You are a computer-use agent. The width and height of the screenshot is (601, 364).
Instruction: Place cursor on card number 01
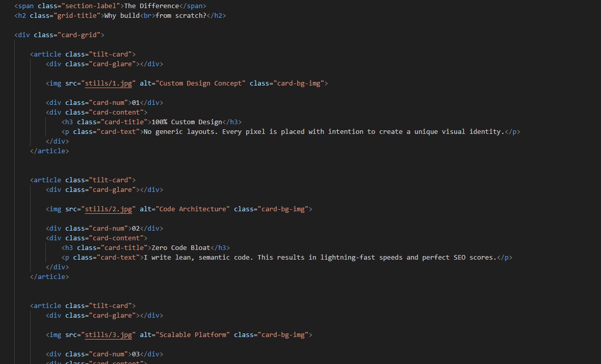pyautogui.click(x=136, y=102)
